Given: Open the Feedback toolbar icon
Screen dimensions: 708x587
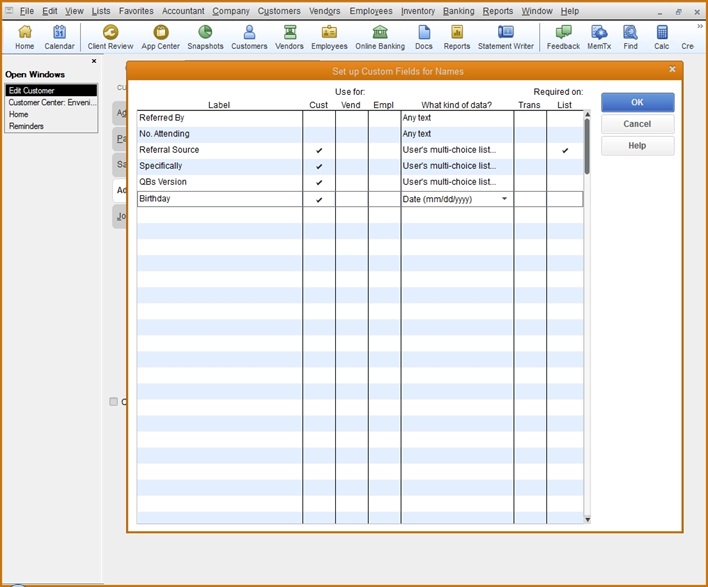Looking at the screenshot, I should coord(563,37).
